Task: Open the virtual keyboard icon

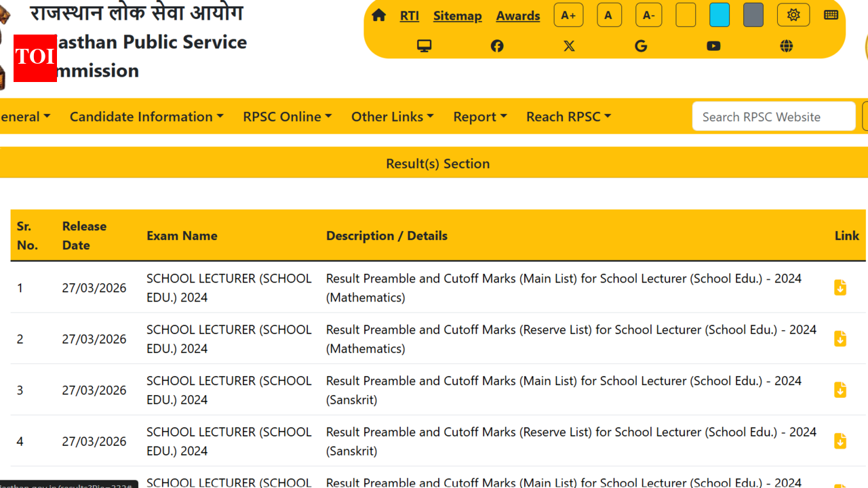Action: tap(831, 14)
